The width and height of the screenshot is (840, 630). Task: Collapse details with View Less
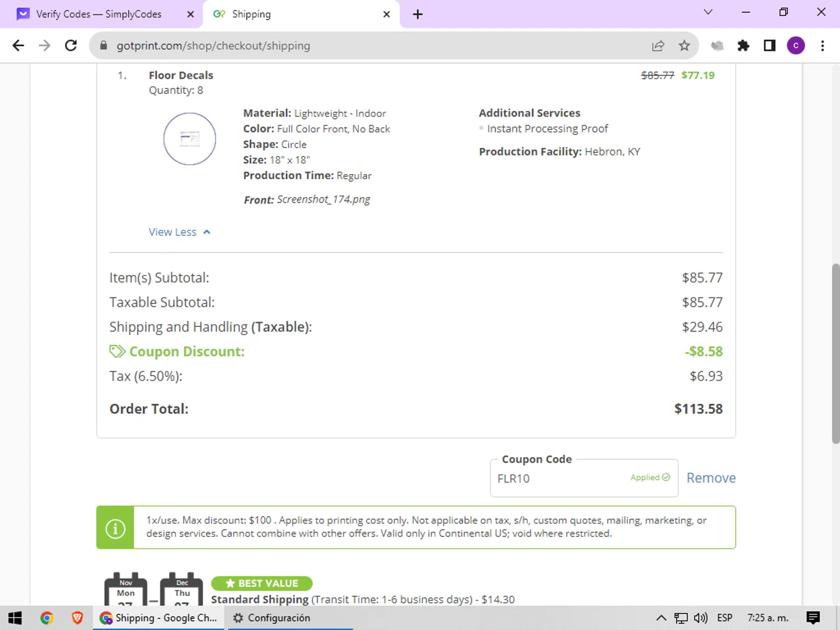tap(179, 232)
